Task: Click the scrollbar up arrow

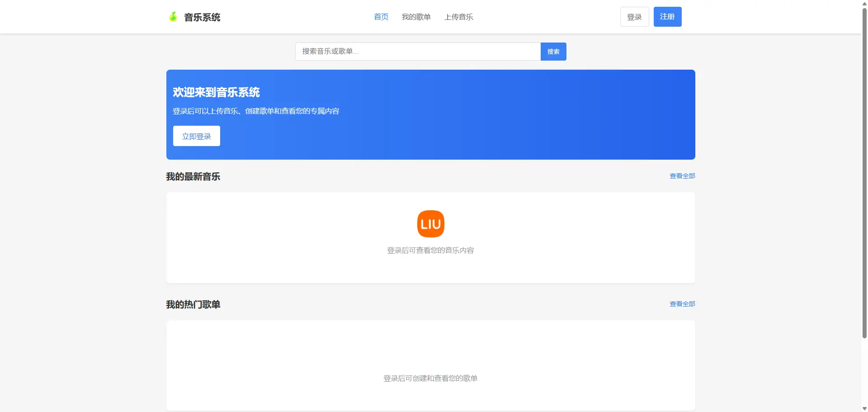Action: click(864, 4)
